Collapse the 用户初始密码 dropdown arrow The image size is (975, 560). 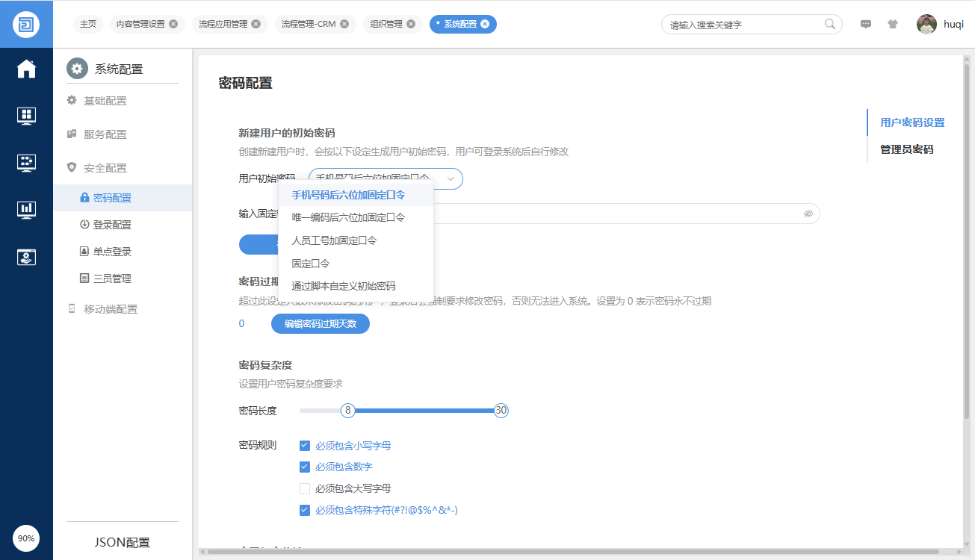[451, 178]
